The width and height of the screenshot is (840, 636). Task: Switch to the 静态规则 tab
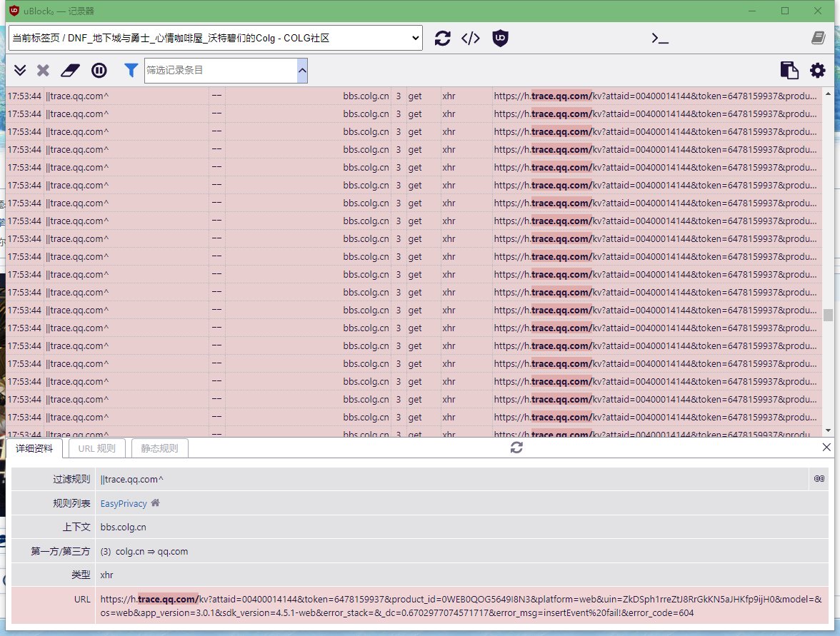[x=160, y=448]
